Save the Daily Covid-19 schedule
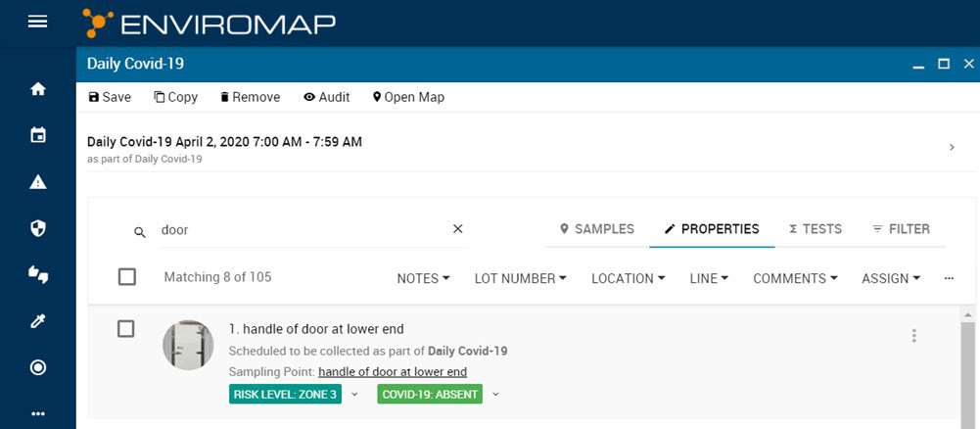Image resolution: width=980 pixels, height=429 pixels. (110, 97)
